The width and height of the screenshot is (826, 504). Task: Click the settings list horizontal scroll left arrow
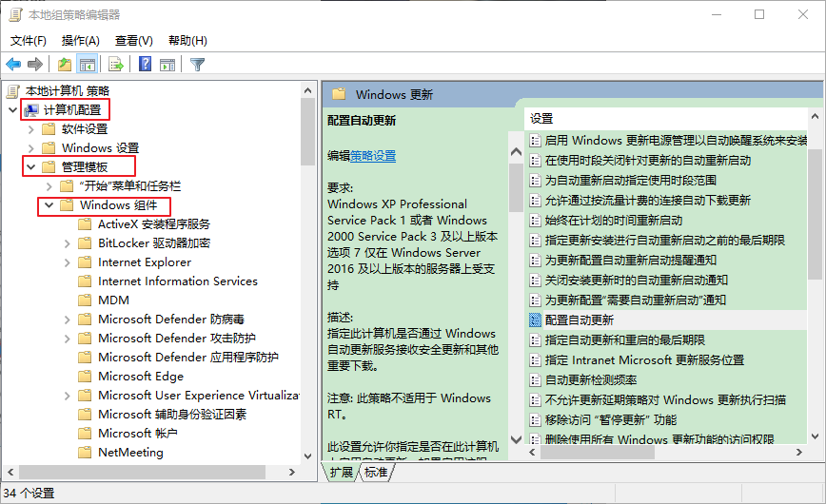pyautogui.click(x=532, y=453)
